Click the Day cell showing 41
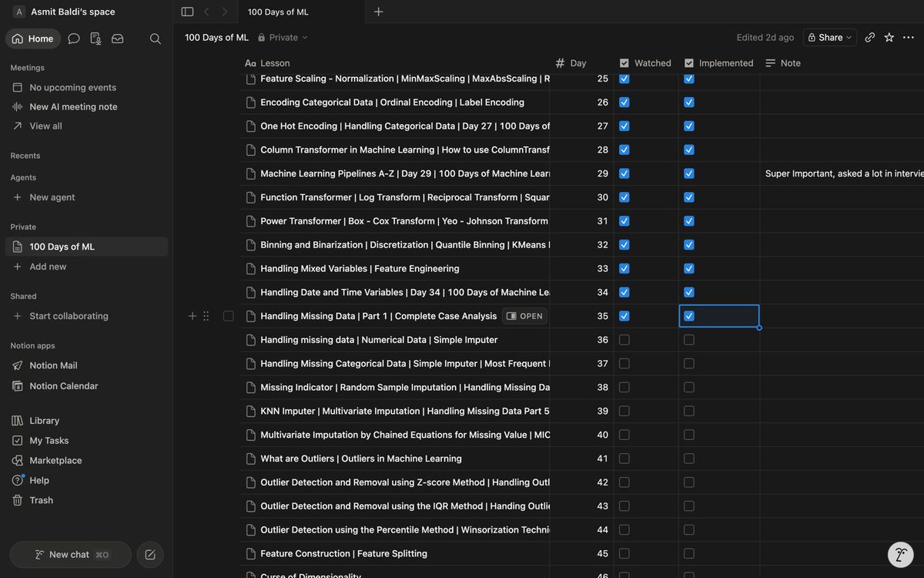 (x=581, y=459)
